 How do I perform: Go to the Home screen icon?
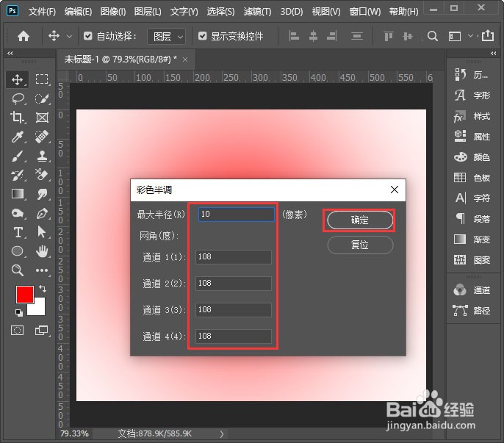pos(24,36)
